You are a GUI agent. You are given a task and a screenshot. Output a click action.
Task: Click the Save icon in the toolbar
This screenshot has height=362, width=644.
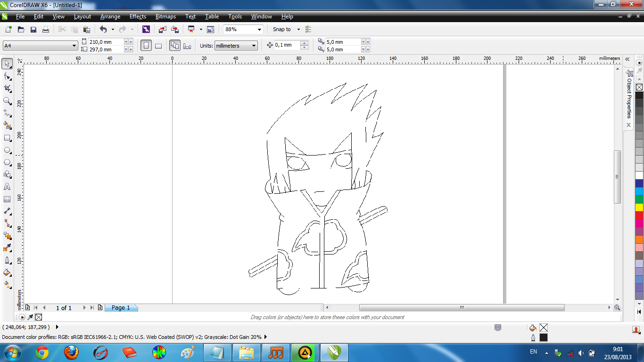(33, 29)
